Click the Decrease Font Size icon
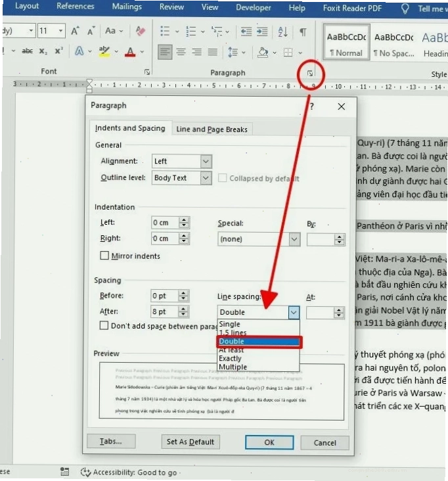 91,31
